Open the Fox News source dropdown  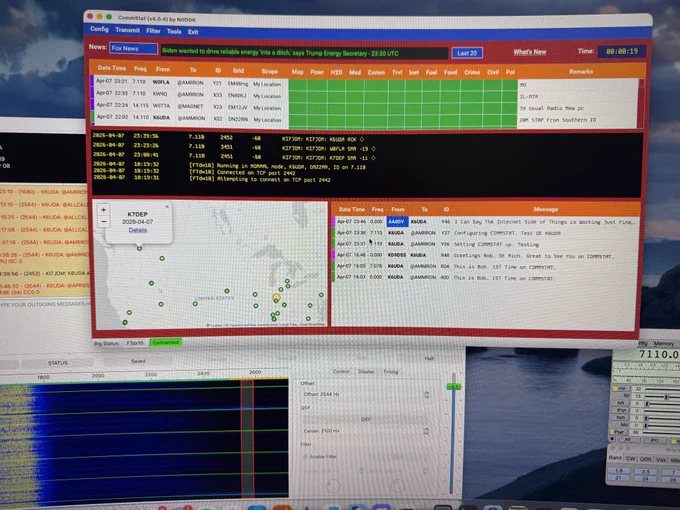(x=134, y=49)
